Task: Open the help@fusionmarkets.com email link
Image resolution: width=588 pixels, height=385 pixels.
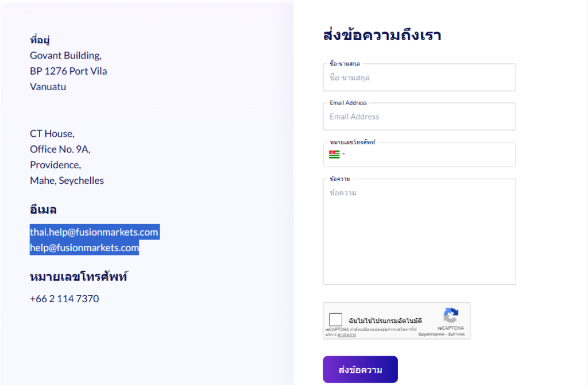Action: (x=84, y=248)
